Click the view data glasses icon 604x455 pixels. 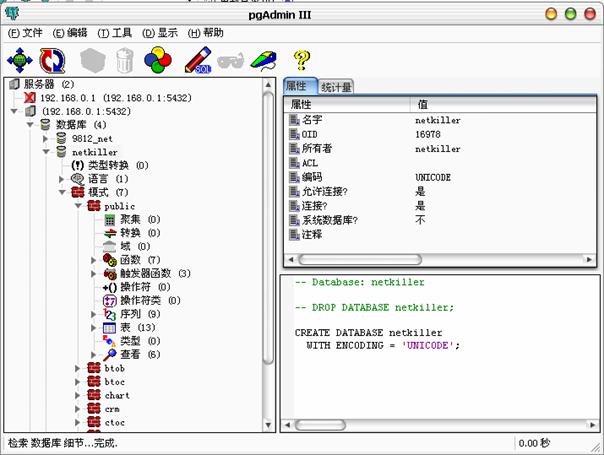230,61
